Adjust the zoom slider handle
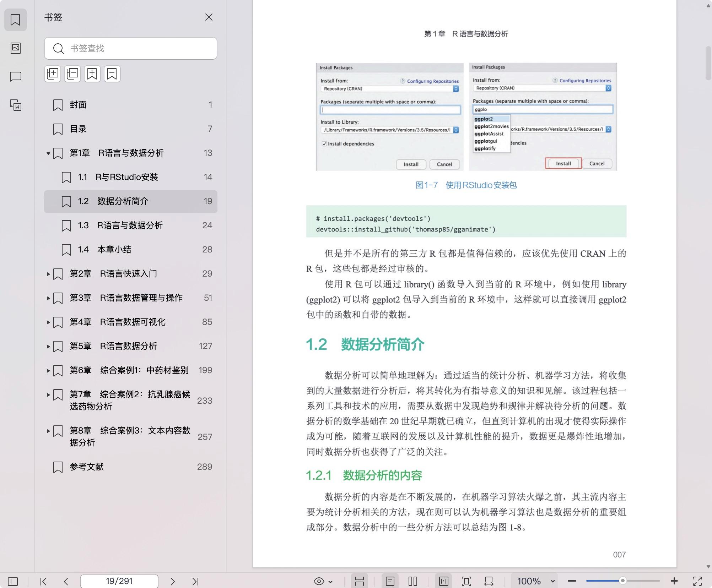Viewport: 712px width, 588px height. click(622, 581)
